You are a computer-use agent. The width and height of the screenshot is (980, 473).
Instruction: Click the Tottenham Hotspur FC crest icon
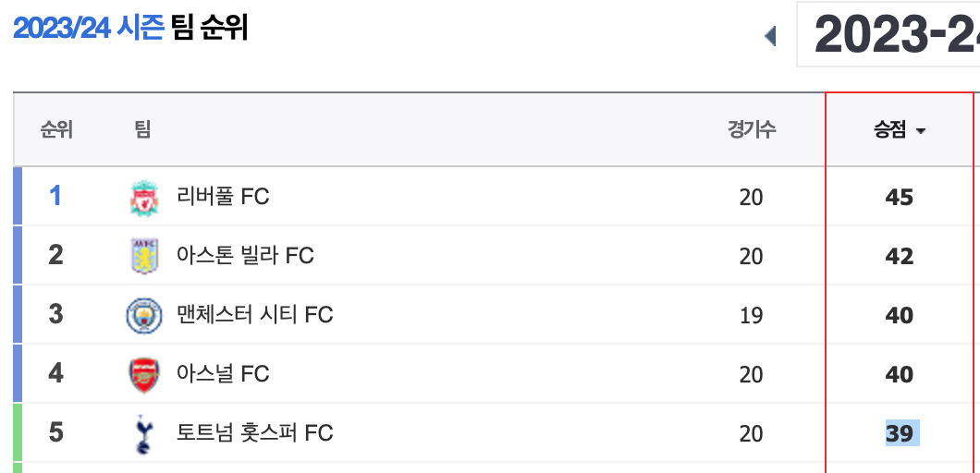click(143, 433)
